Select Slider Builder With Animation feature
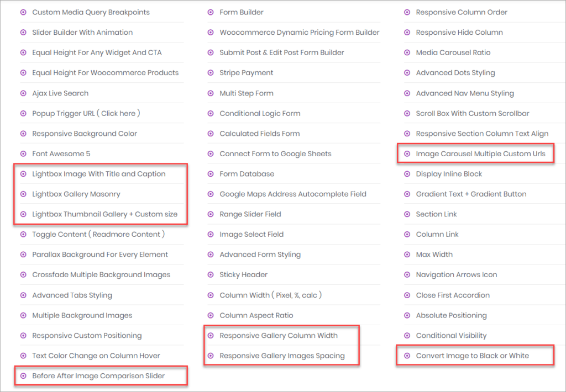Screen dimensions: 566x392 point(82,33)
